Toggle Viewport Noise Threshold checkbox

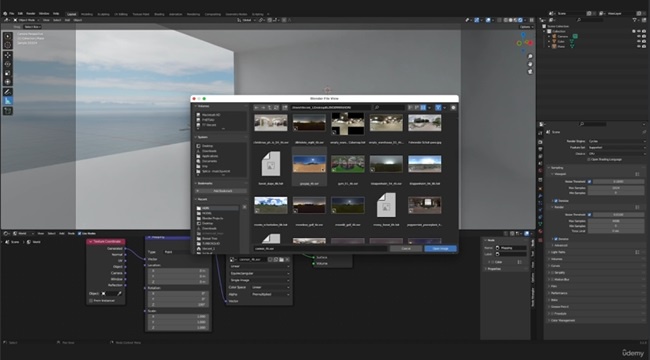coord(589,182)
